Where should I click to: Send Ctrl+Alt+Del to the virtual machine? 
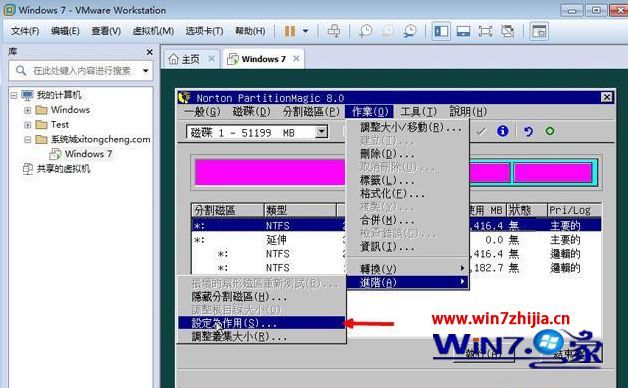point(334,31)
